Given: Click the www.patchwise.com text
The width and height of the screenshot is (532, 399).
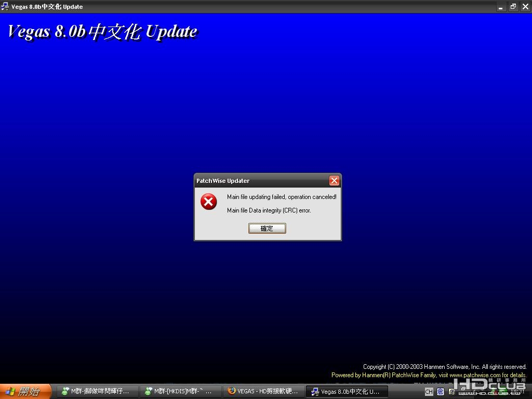Looking at the screenshot, I should [x=475, y=375].
